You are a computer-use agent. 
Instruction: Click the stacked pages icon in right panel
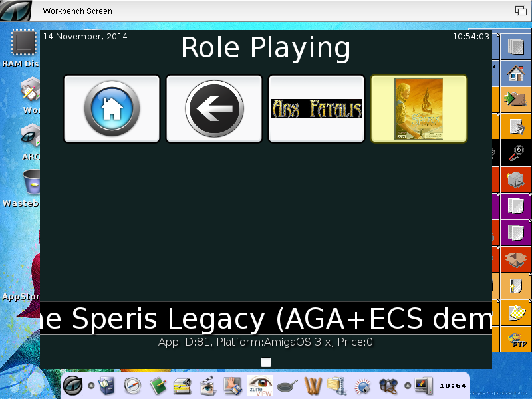tap(516, 47)
